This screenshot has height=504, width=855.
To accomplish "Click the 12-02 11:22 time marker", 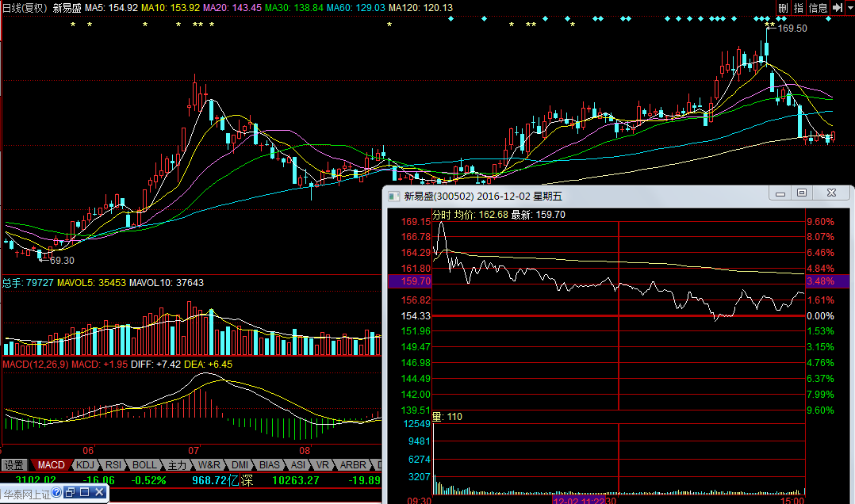I will (578, 500).
